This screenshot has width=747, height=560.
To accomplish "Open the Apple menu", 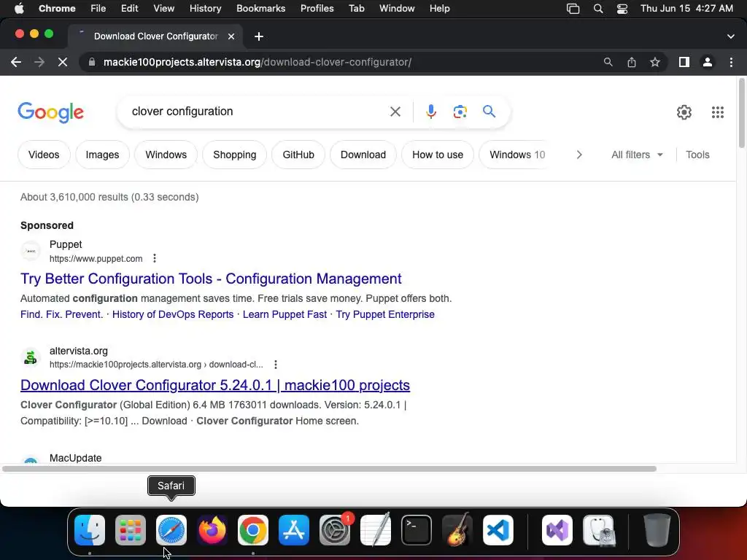I will click(19, 9).
